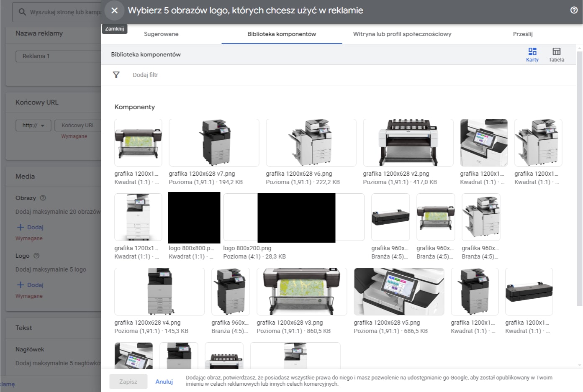Open the Biblioteka komponentów tab
This screenshot has width=583, height=392.
point(282,34)
